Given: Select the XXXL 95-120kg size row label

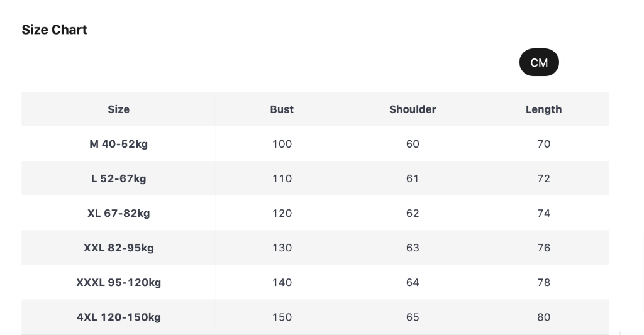Looking at the screenshot, I should coord(118,282).
